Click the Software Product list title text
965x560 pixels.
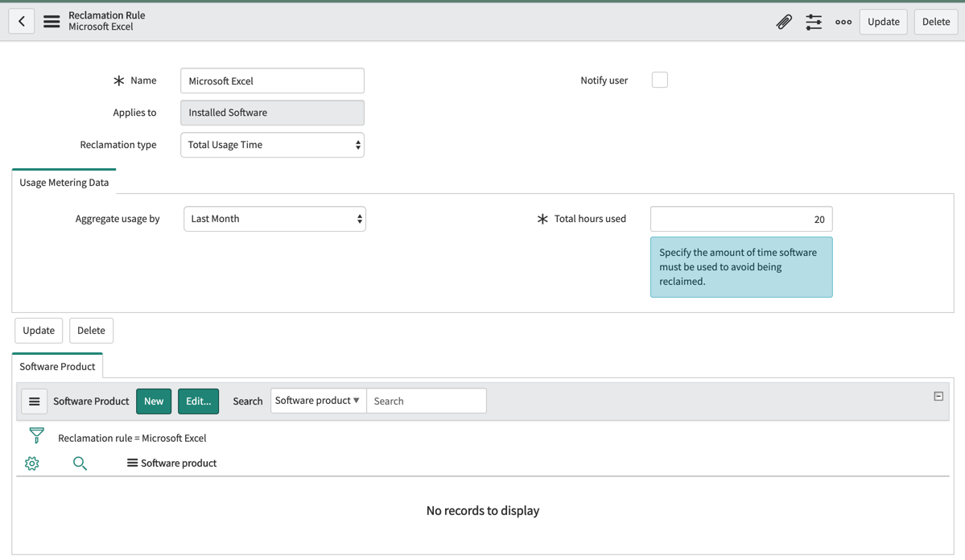click(91, 401)
